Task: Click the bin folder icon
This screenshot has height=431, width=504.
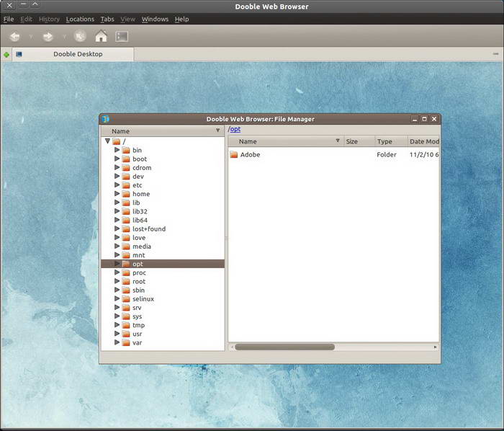Action: pyautogui.click(x=126, y=150)
